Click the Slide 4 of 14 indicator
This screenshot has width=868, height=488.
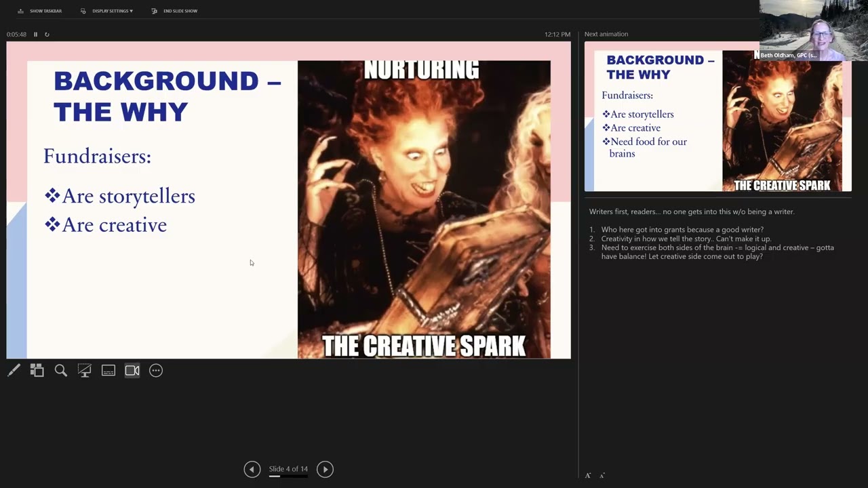coord(288,469)
